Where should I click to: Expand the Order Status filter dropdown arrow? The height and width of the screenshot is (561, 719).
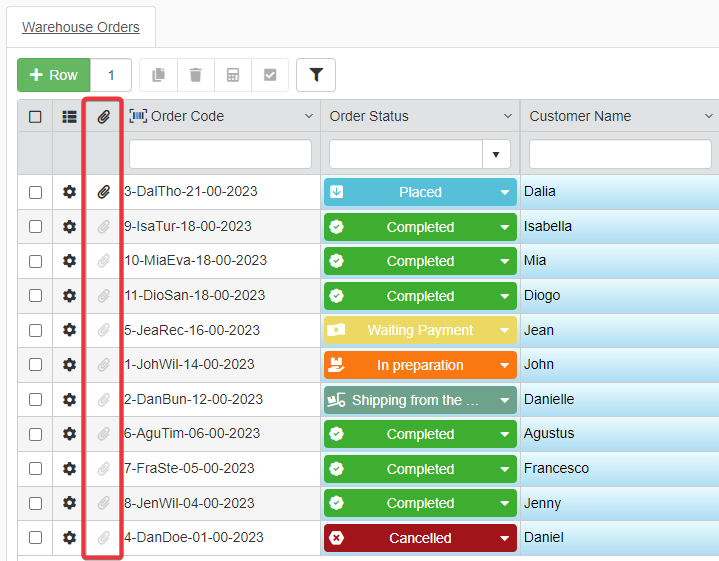[496, 154]
